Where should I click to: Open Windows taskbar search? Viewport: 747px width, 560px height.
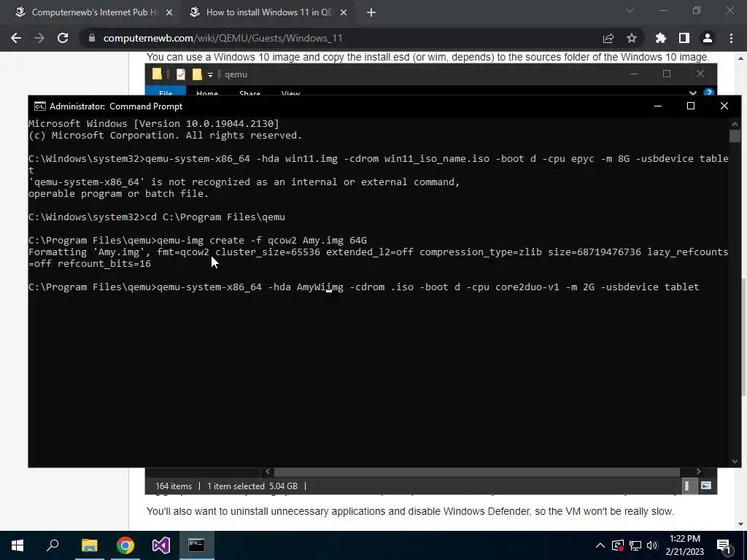click(53, 545)
